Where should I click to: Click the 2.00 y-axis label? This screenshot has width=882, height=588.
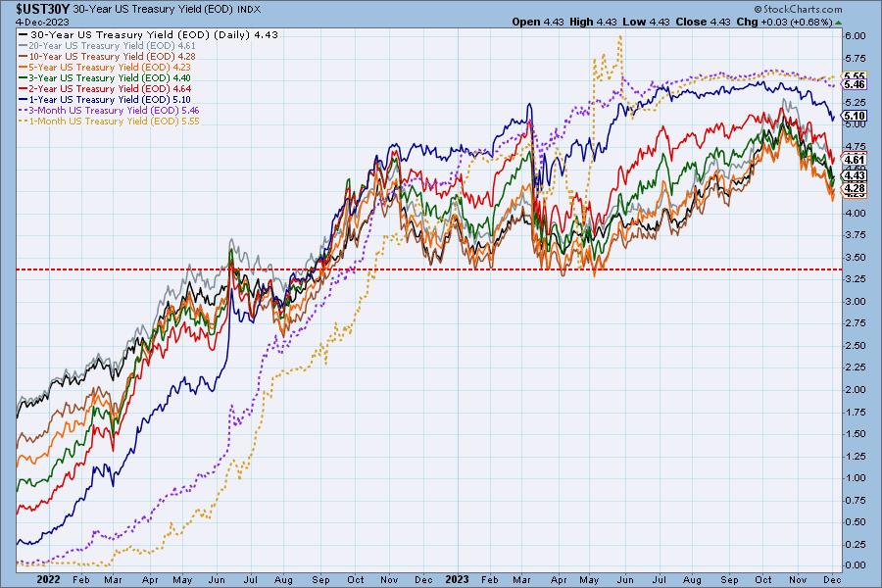[855, 389]
